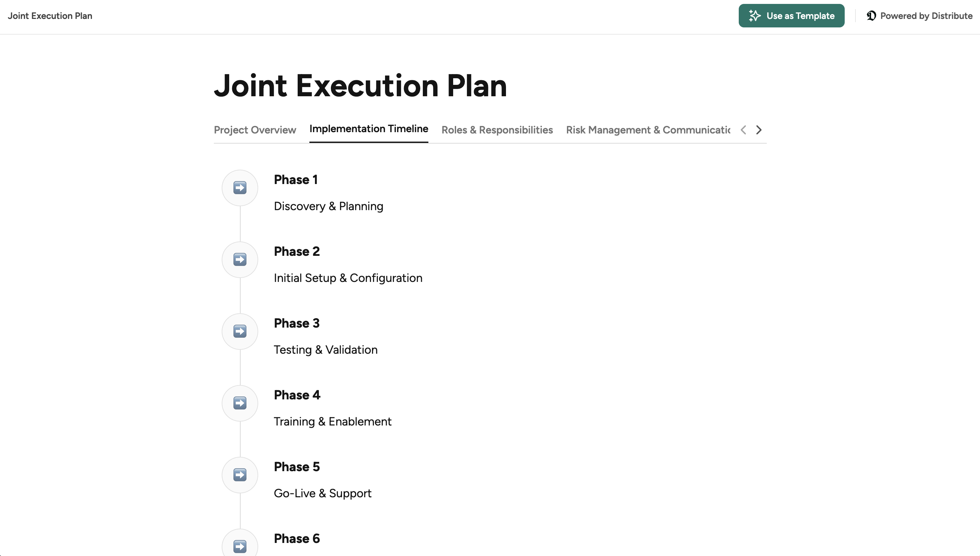Click Use as Template button
This screenshot has width=980, height=556.
tap(792, 16)
